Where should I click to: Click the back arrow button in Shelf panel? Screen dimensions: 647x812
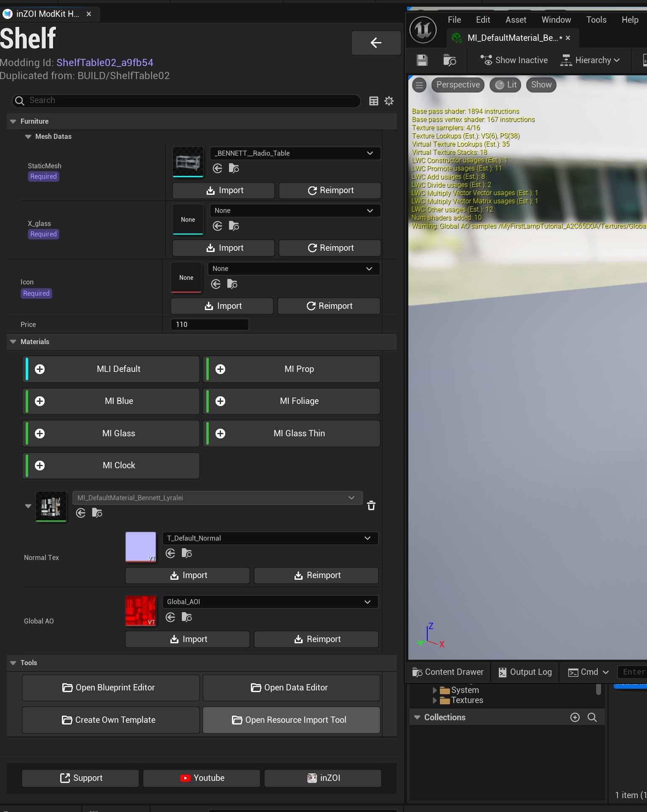point(376,42)
